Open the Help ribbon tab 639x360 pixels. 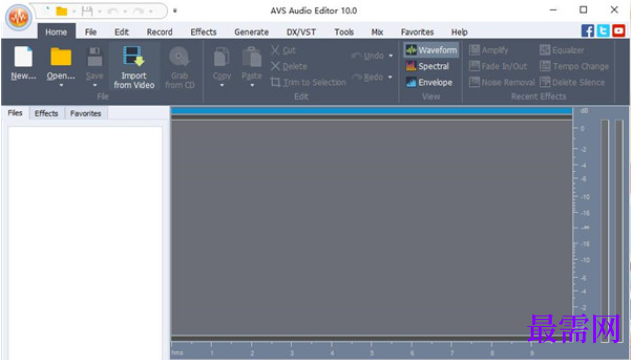coord(459,32)
